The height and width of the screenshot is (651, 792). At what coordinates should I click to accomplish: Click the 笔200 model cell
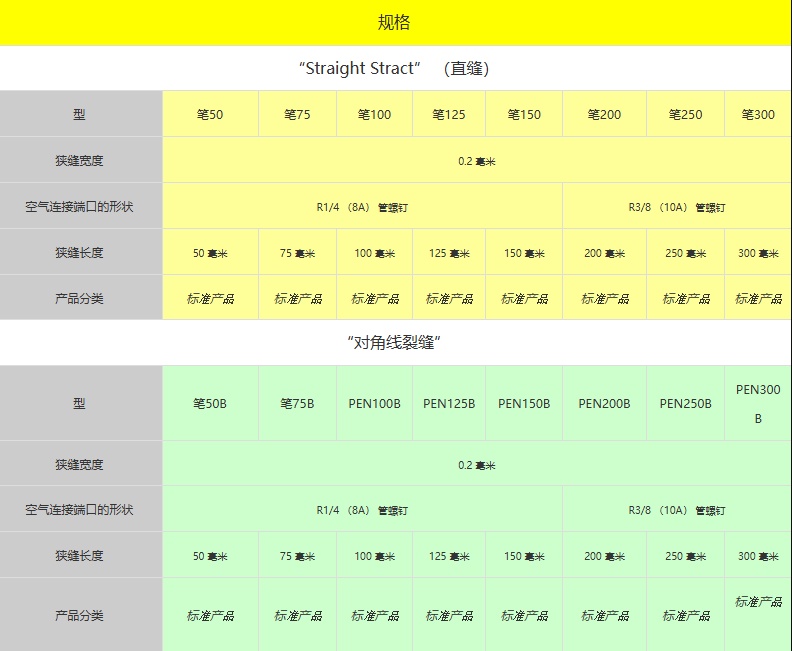[x=604, y=114]
